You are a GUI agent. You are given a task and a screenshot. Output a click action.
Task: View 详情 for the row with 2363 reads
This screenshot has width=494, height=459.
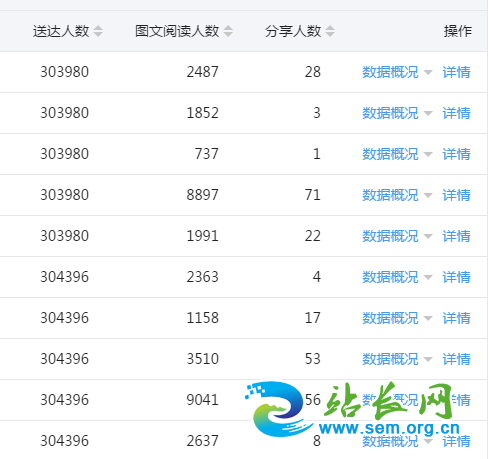(456, 277)
